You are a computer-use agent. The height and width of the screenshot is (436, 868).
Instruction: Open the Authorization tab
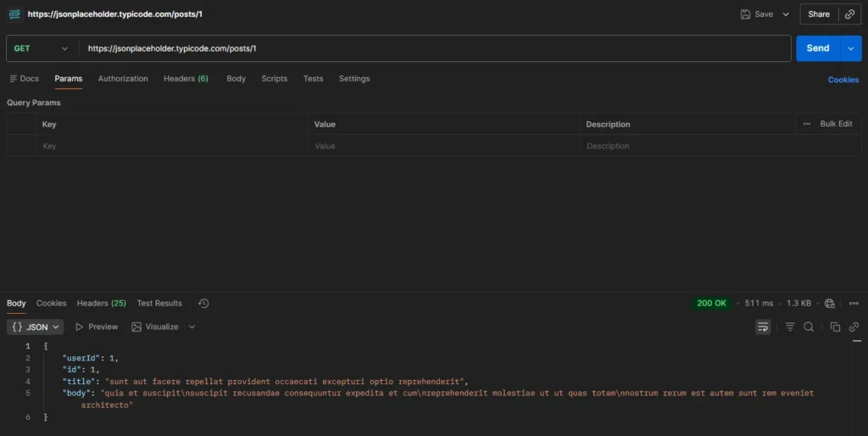point(123,79)
